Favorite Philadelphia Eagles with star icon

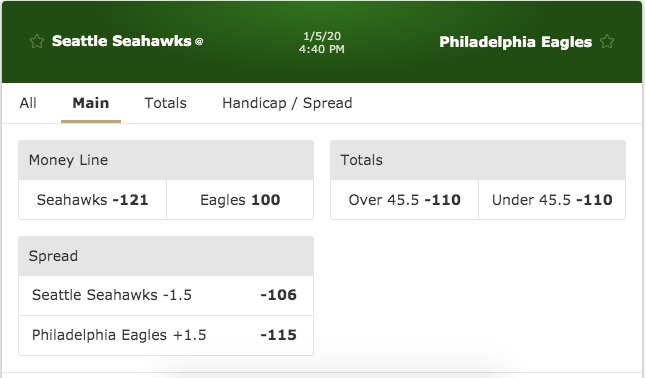pyautogui.click(x=607, y=42)
